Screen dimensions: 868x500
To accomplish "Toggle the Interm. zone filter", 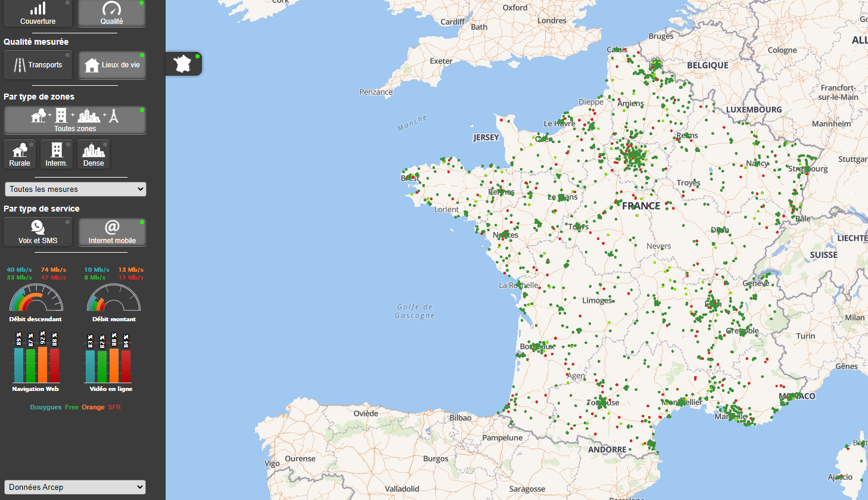I will (57, 154).
